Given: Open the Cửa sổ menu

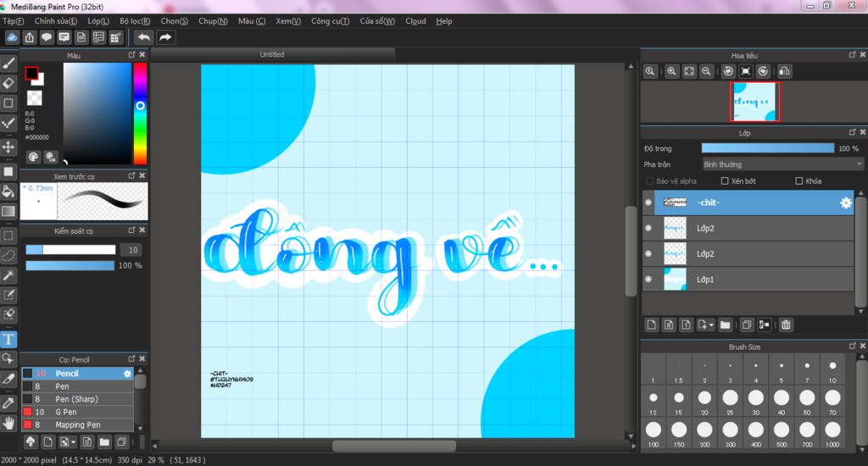Looking at the screenshot, I should (377, 21).
